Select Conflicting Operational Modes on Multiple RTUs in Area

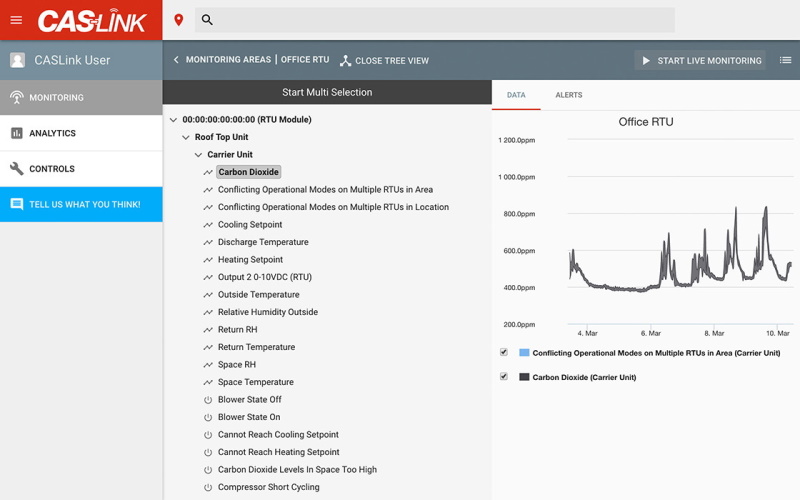325,190
